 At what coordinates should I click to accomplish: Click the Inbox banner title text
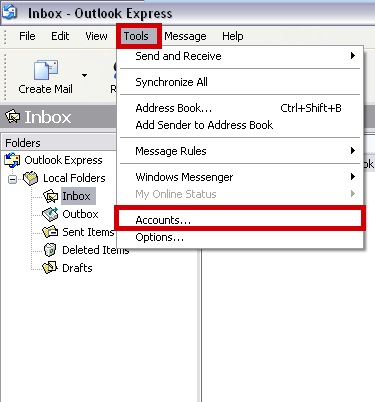point(48,117)
